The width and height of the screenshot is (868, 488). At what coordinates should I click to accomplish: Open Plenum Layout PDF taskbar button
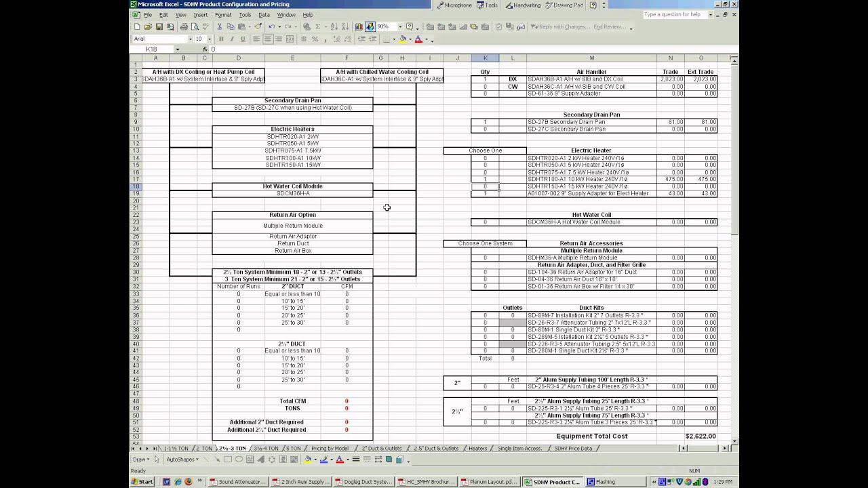point(490,482)
